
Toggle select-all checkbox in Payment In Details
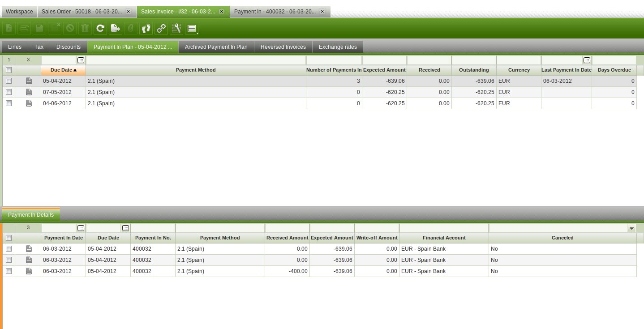click(x=9, y=238)
